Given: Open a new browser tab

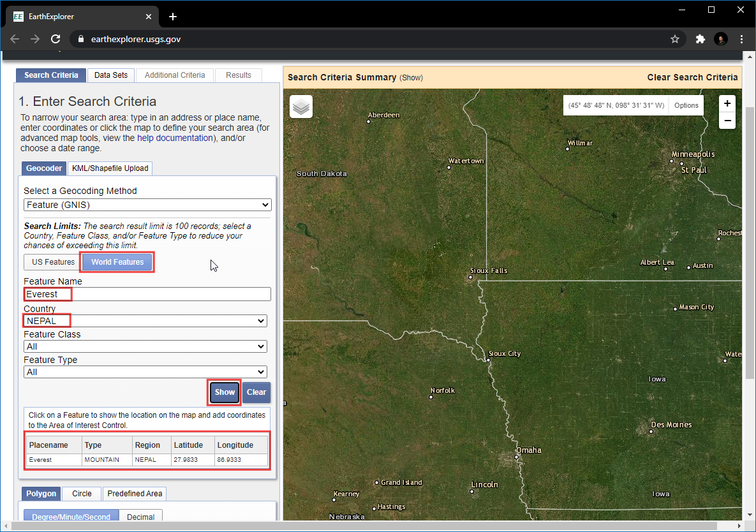Looking at the screenshot, I should [173, 17].
